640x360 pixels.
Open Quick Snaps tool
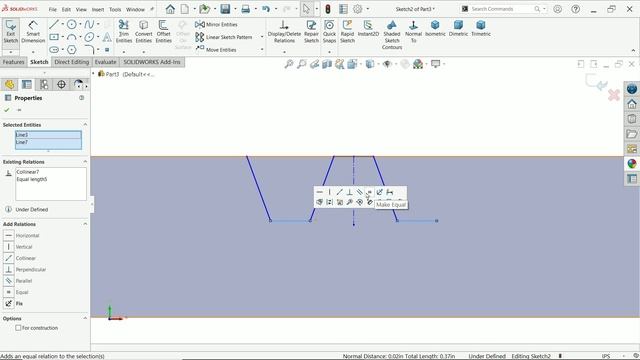point(329,32)
